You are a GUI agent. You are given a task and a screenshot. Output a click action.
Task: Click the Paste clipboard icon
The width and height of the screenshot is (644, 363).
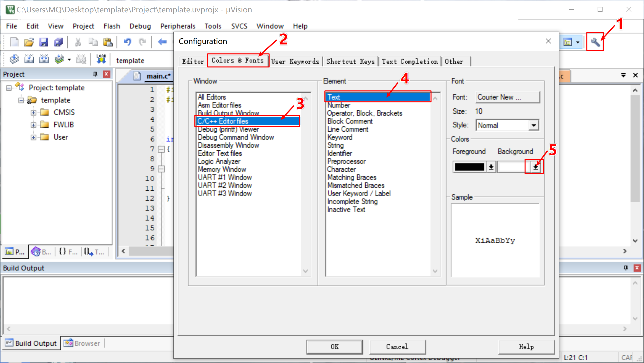108,42
